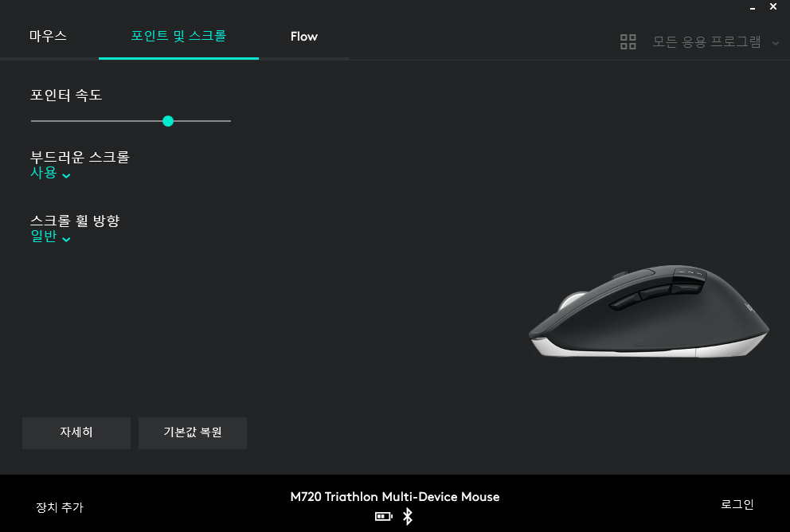
Task: Open the Flow tab
Action: [x=303, y=37]
